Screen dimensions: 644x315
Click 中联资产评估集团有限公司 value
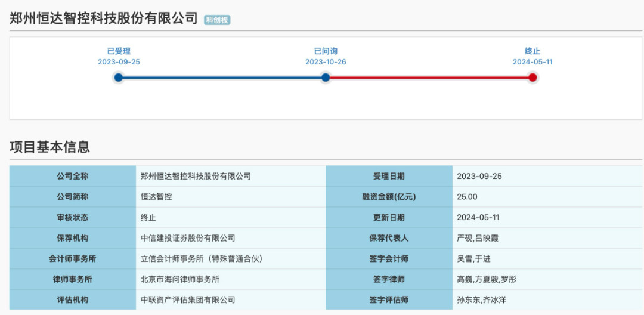[x=188, y=300]
